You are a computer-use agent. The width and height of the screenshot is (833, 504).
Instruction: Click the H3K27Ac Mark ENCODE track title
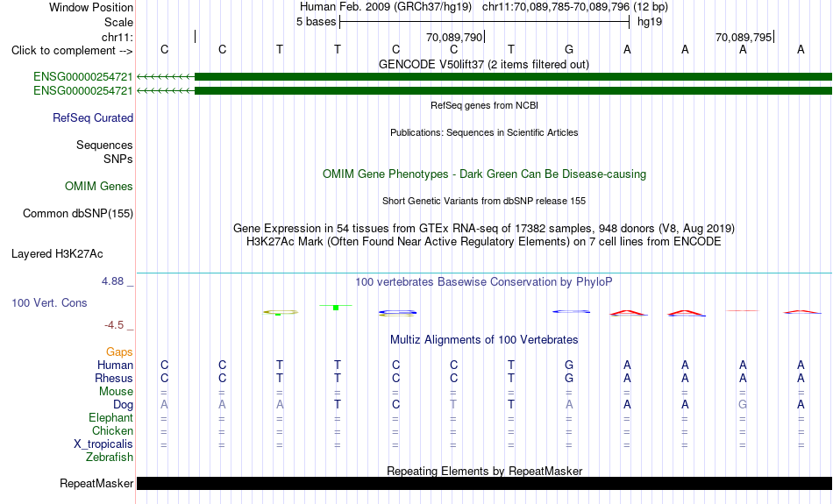[x=484, y=242]
